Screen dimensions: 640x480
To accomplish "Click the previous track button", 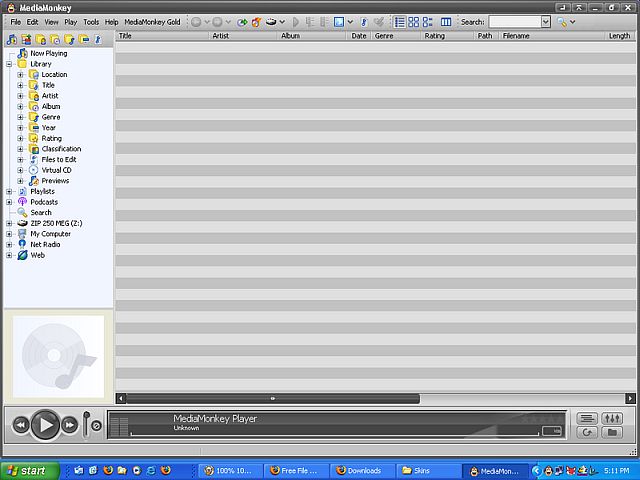I will 21,425.
